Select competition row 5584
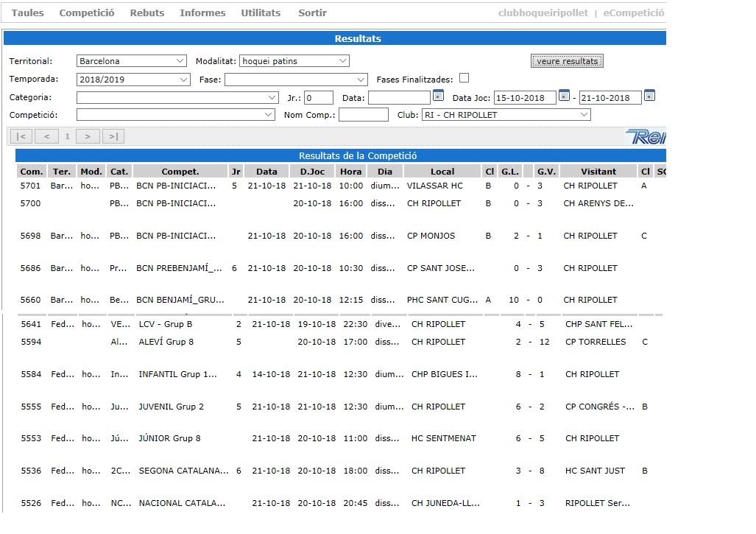This screenshot has height=534, width=756. click(340, 374)
